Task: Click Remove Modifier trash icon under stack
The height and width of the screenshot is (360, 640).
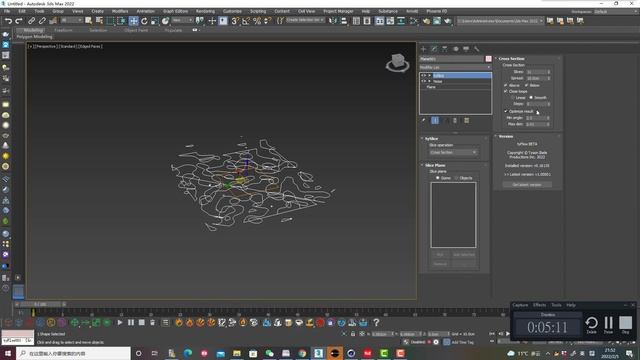Action: pos(455,120)
